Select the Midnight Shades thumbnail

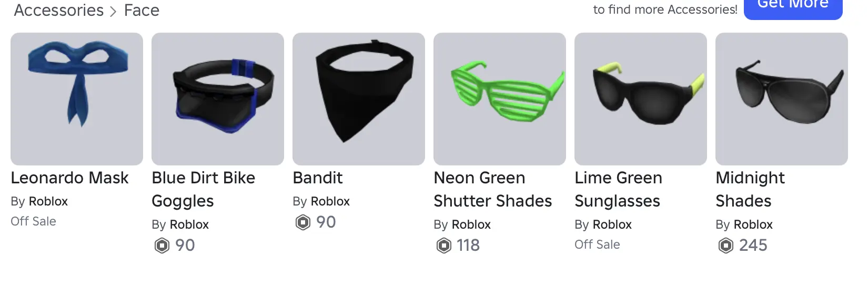(x=782, y=99)
